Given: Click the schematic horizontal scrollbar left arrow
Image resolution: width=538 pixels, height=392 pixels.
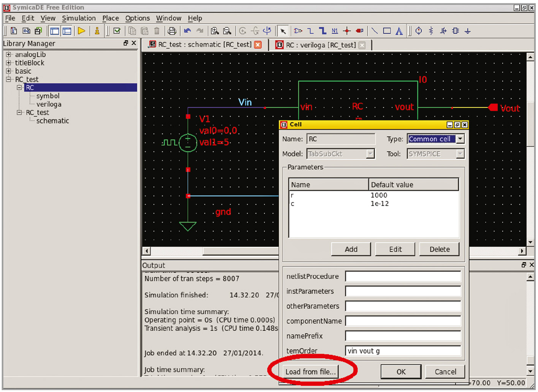Looking at the screenshot, I should [x=147, y=251].
